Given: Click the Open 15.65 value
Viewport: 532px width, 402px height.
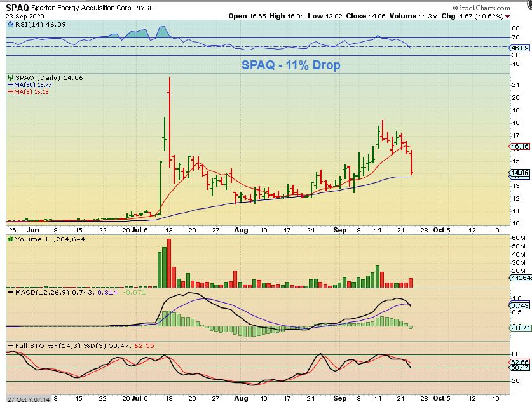Looking at the screenshot, I should (x=247, y=16).
